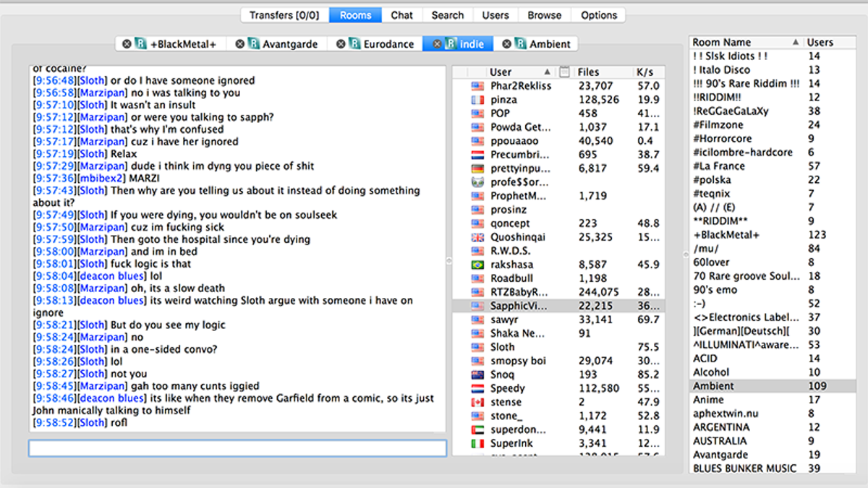Select the Ambient room in the room list
The width and height of the screenshot is (868, 488).
coord(773,386)
